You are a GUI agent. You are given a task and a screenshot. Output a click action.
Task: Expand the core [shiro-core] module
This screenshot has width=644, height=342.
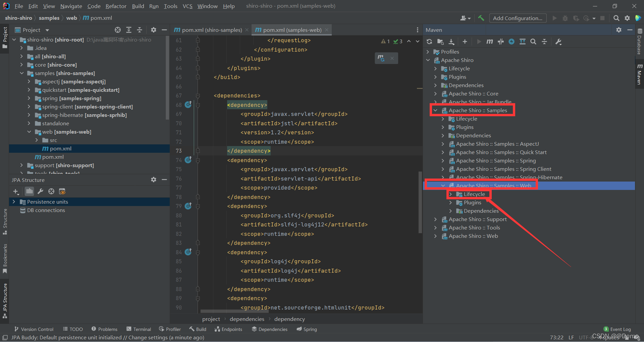click(x=21, y=65)
